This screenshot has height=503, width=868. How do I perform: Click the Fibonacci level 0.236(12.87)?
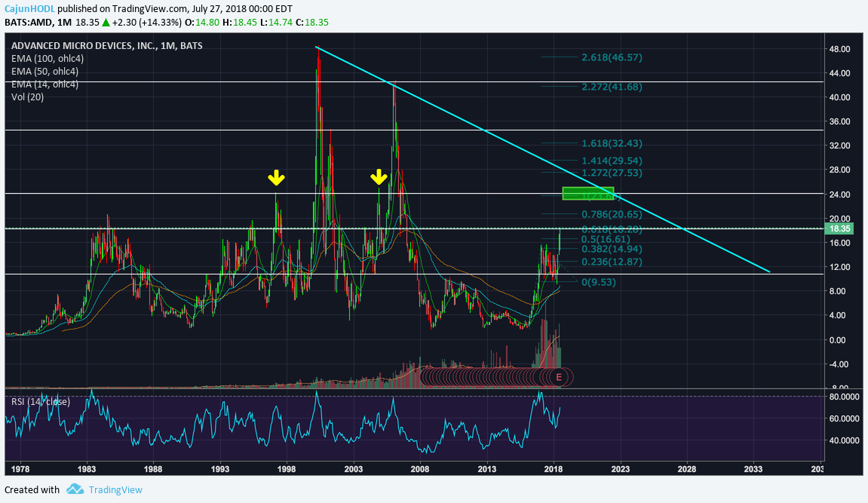[612, 262]
